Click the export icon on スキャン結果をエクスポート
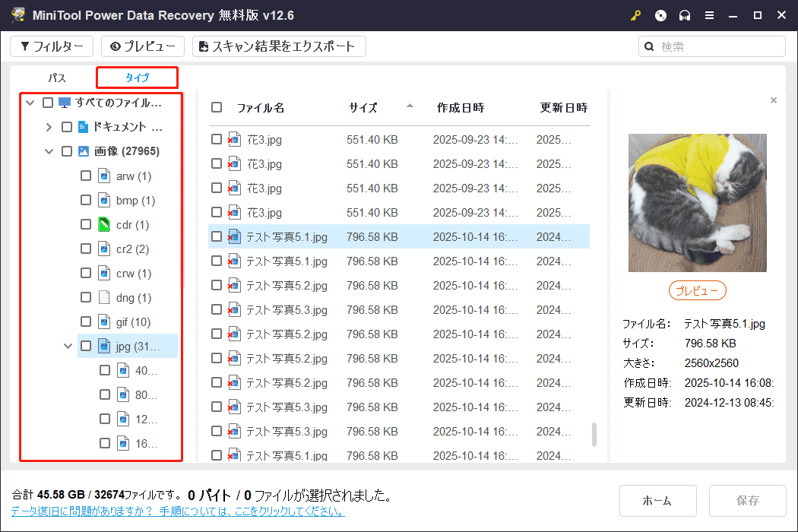The width and height of the screenshot is (798, 532). [x=202, y=46]
